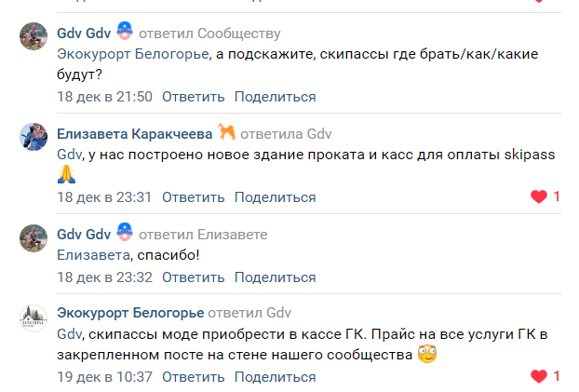This screenshot has width=579, height=392.
Task: Open the 18 дек в 23:31 timestamp link
Action: click(104, 197)
